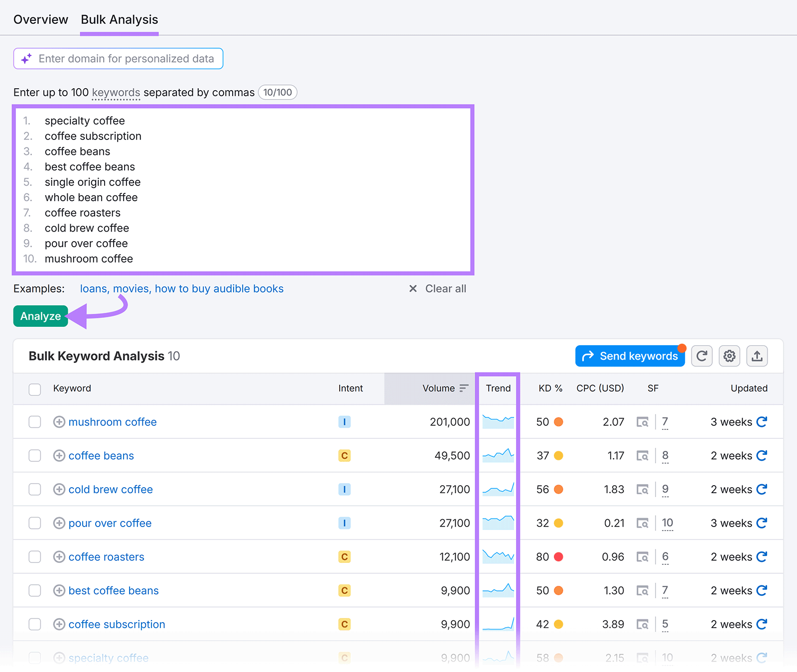The image size is (797, 672).
Task: Click the plus icon beside coffee beans
Action: coord(59,456)
